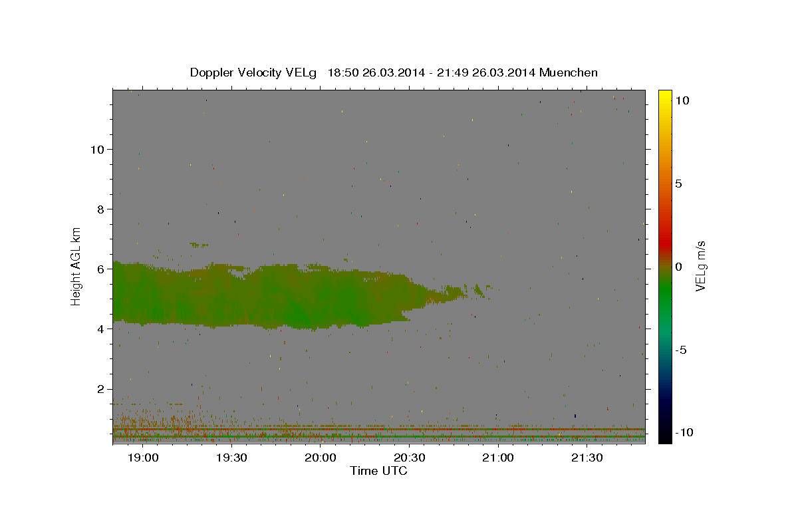
Task: Click the colorbar tick label 0
Action: pos(678,267)
